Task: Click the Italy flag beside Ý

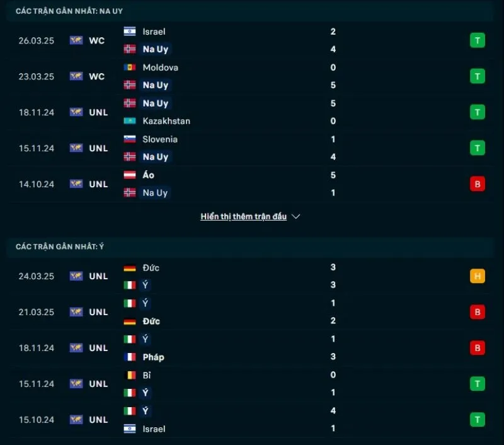Action: click(x=130, y=285)
